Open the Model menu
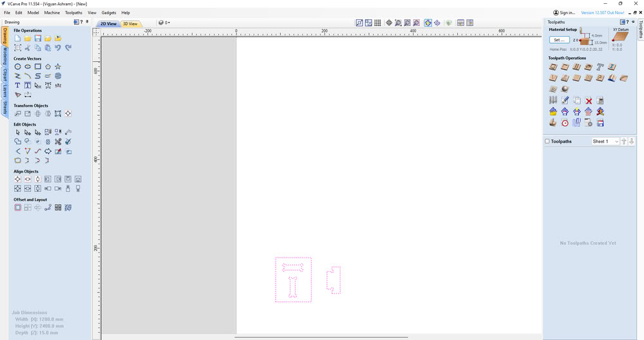The height and width of the screenshot is (340, 644). click(x=33, y=13)
